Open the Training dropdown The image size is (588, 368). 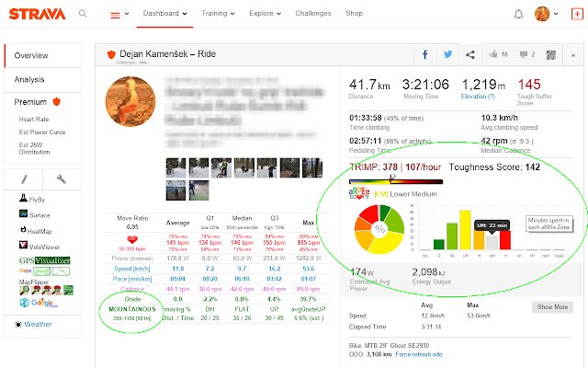[218, 14]
